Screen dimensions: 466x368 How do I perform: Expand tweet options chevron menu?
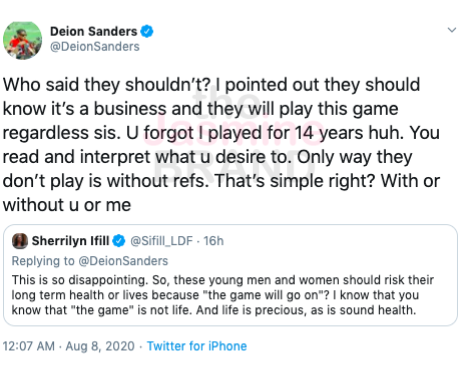click(x=452, y=30)
